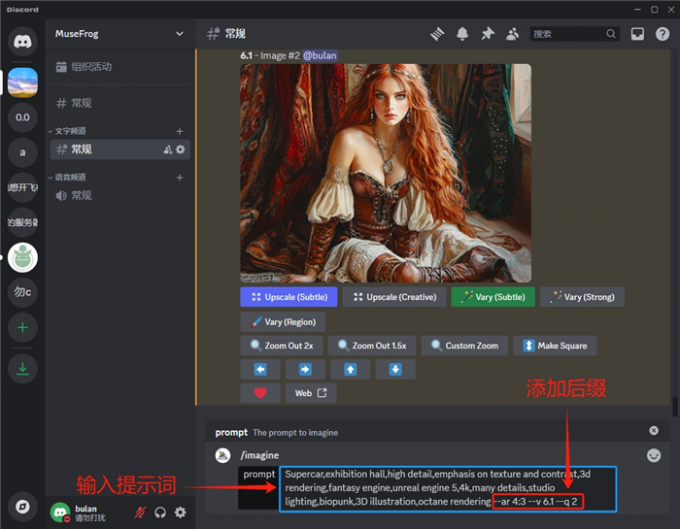Click Vary (Subtle) button
The height and width of the screenshot is (529, 680).
(493, 297)
